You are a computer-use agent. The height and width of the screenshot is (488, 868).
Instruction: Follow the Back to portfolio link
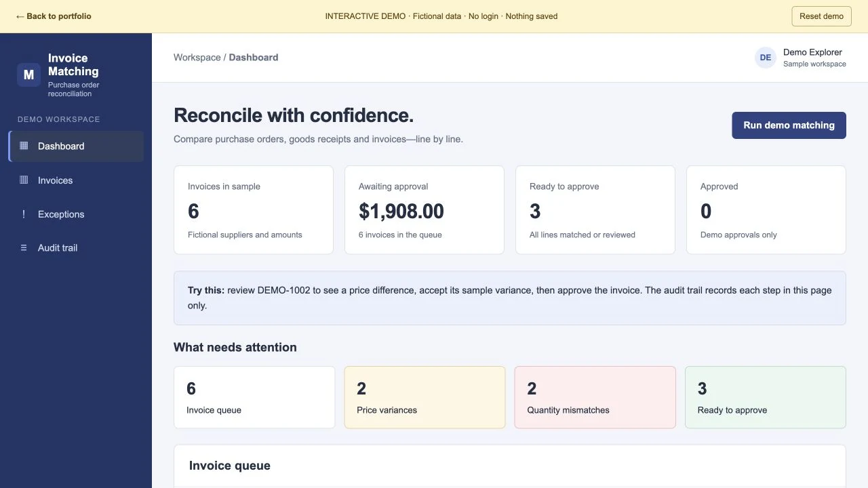(x=54, y=16)
